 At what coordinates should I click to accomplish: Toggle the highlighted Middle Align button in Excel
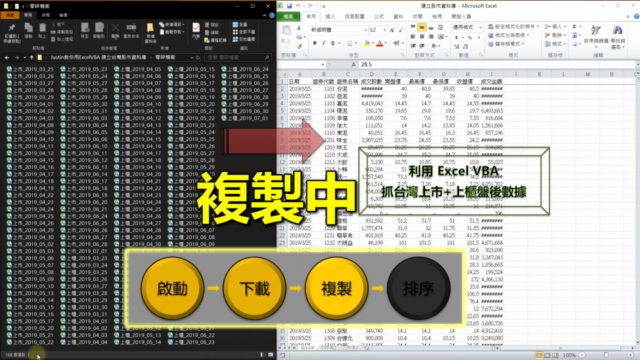[x=422, y=27]
